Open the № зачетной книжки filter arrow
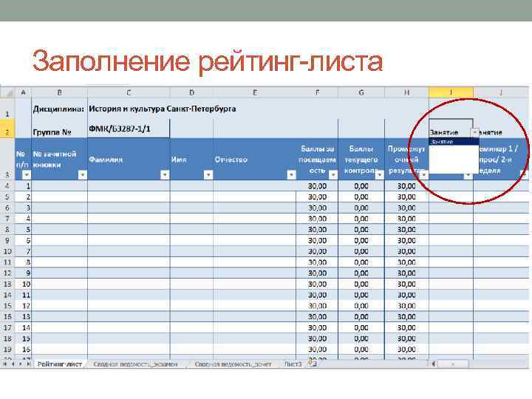The width and height of the screenshot is (532, 399). pyautogui.click(x=83, y=174)
